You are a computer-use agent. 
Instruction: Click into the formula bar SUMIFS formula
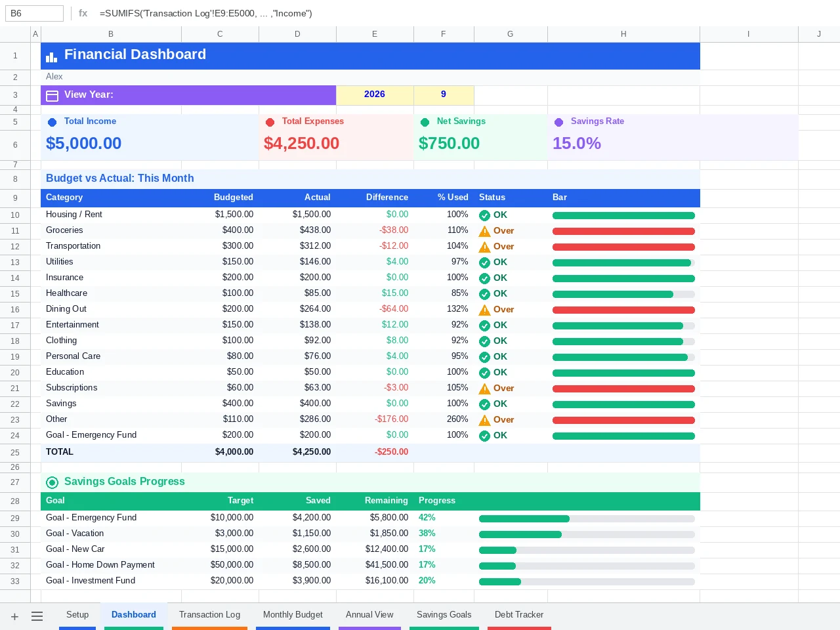pos(206,13)
